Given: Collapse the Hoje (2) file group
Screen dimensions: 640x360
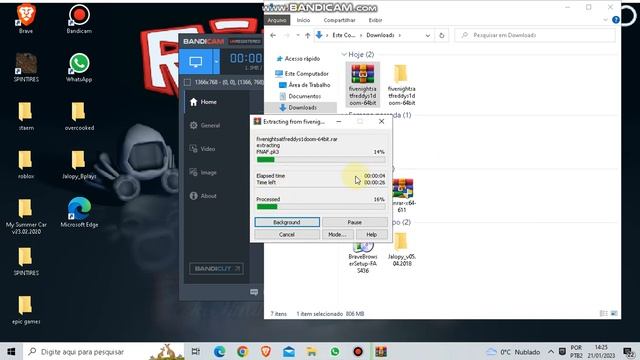Looking at the screenshot, I should [x=344, y=55].
